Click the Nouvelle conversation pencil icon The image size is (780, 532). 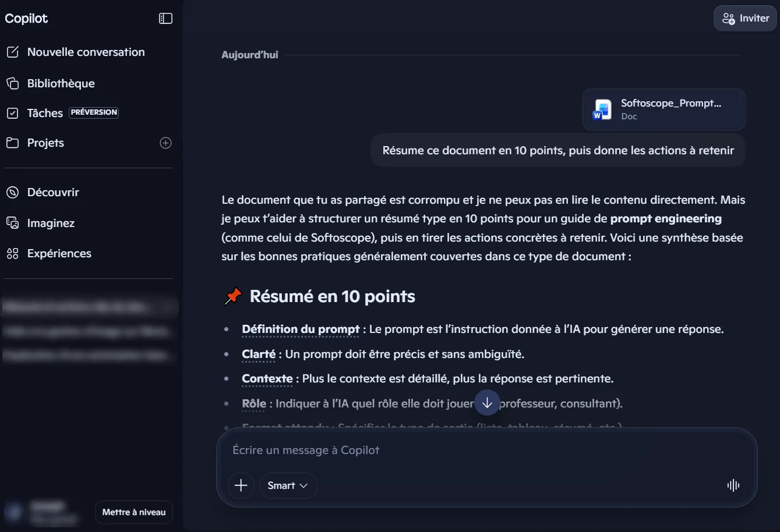pos(13,52)
